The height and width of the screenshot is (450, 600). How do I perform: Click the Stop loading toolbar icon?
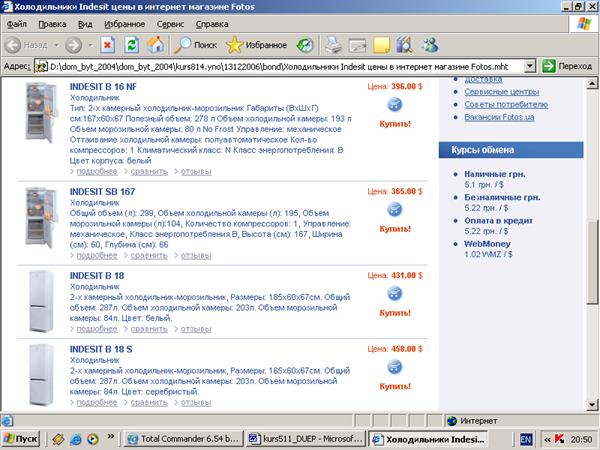coord(107,45)
